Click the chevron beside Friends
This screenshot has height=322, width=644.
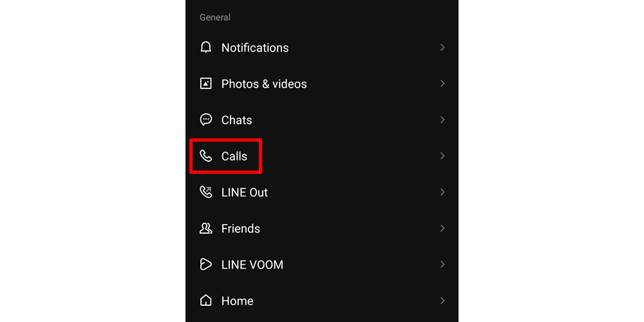(442, 229)
